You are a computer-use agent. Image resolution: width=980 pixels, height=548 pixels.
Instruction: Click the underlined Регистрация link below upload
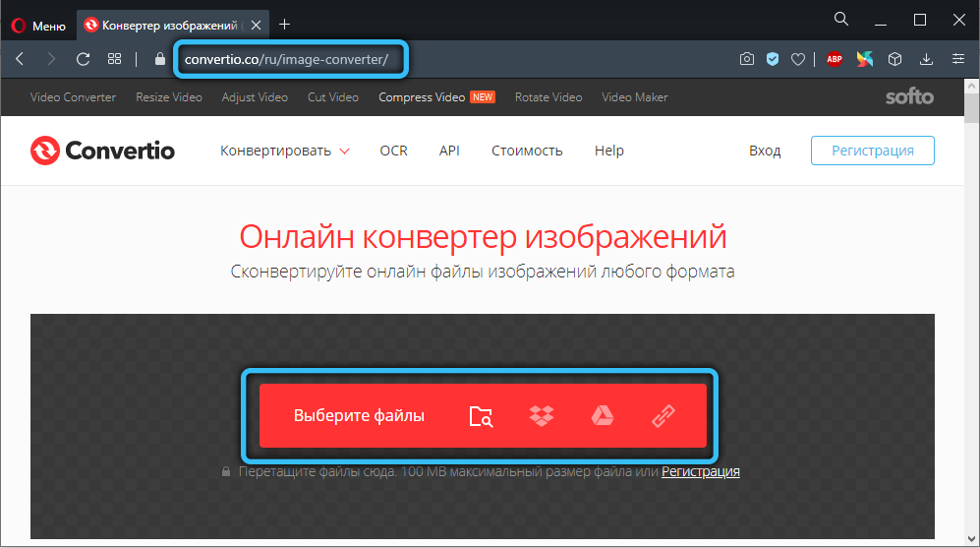[x=701, y=471]
